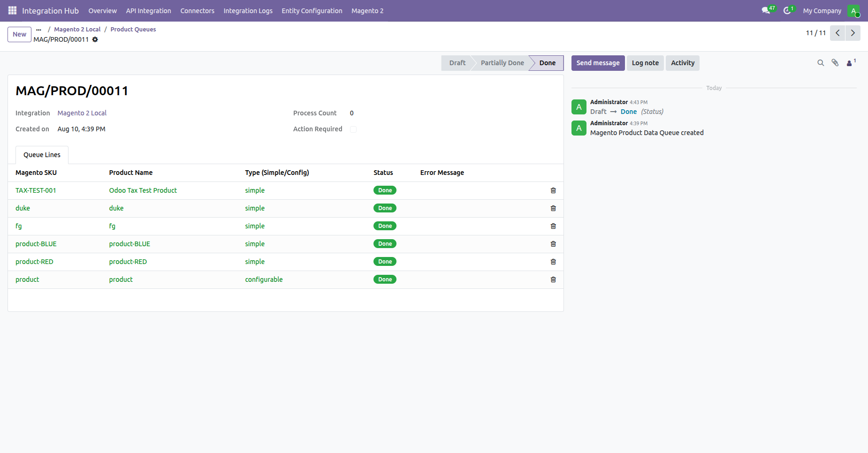Image resolution: width=868 pixels, height=453 pixels.
Task: Click Activity button
Action: tap(683, 63)
